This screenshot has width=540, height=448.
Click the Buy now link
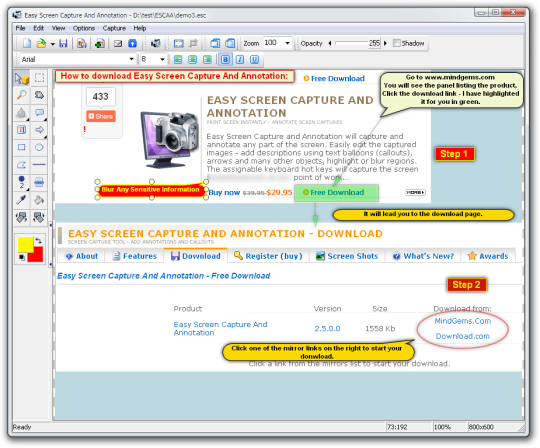224,192
